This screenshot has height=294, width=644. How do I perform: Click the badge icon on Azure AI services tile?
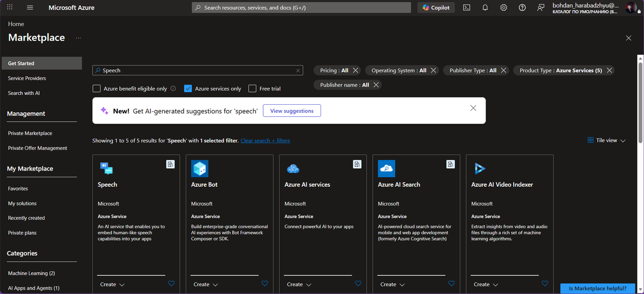click(x=357, y=164)
